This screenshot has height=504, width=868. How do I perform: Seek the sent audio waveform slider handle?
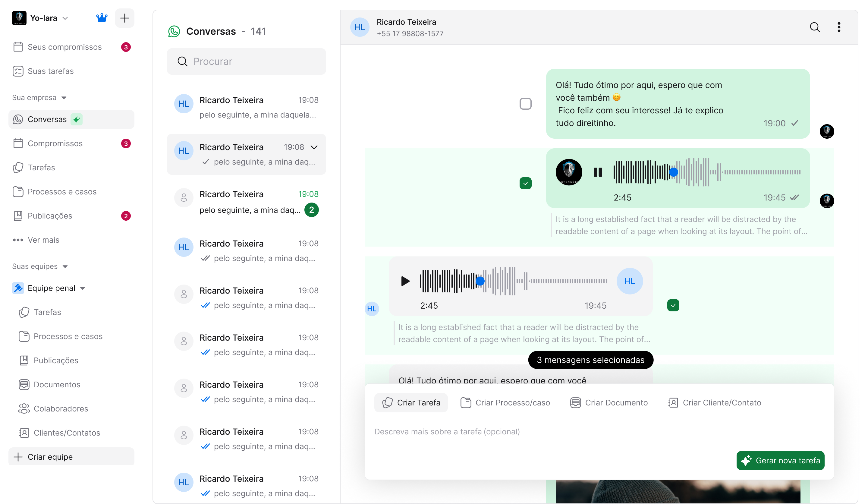[x=673, y=172]
